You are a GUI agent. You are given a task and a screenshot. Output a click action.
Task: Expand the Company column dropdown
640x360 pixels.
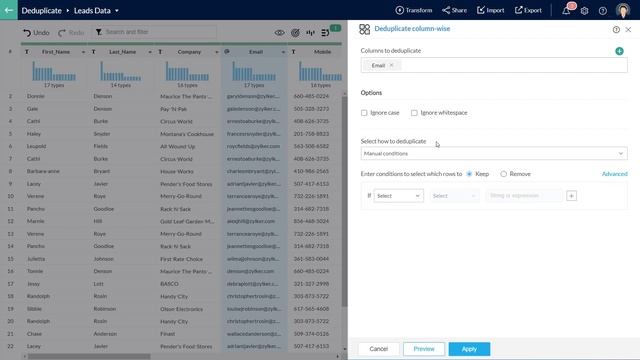(216, 52)
